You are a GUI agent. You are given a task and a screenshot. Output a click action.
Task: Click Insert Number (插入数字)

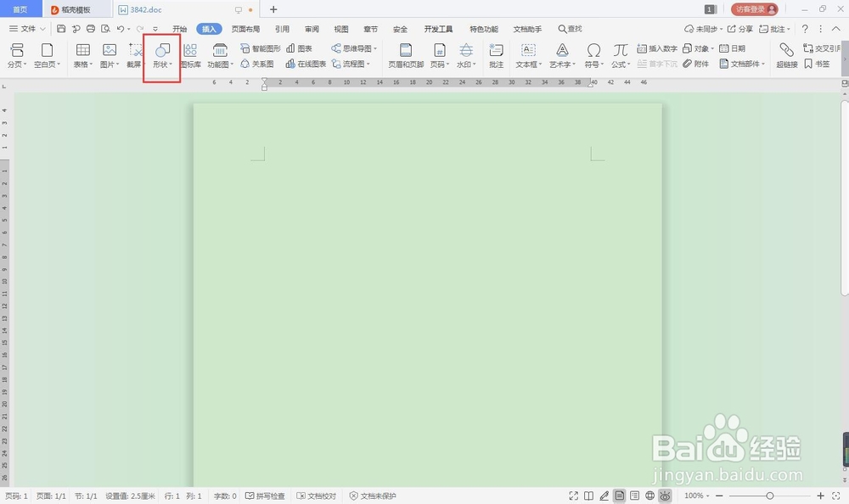tap(657, 48)
